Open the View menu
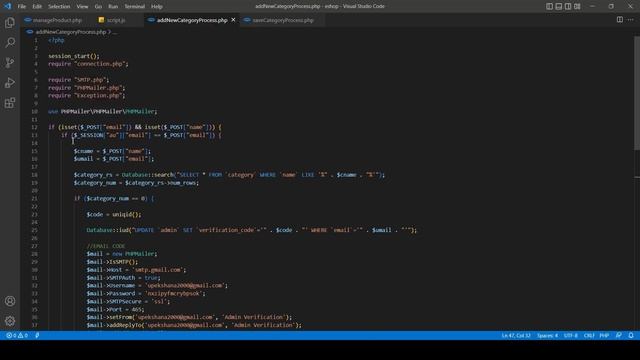This screenshot has width=640, height=360. pos(82,7)
